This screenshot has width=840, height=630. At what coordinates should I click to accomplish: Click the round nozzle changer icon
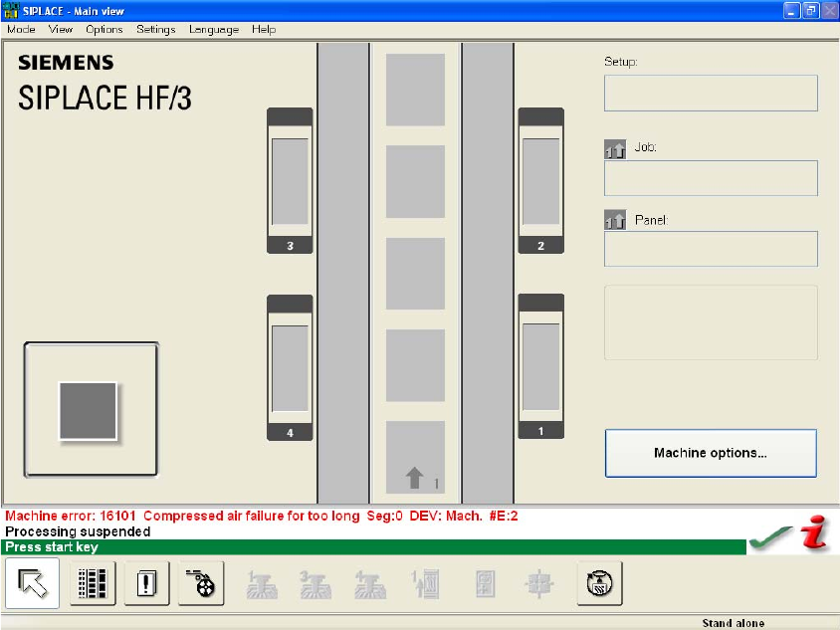(599, 583)
